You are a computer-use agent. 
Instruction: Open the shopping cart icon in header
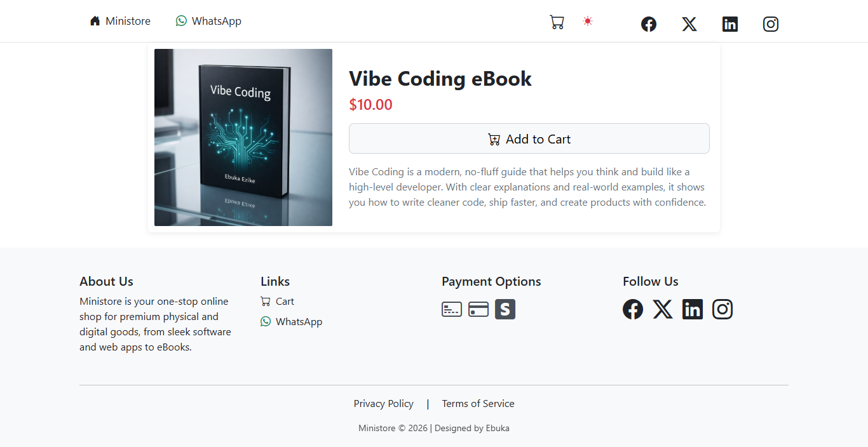[557, 22]
